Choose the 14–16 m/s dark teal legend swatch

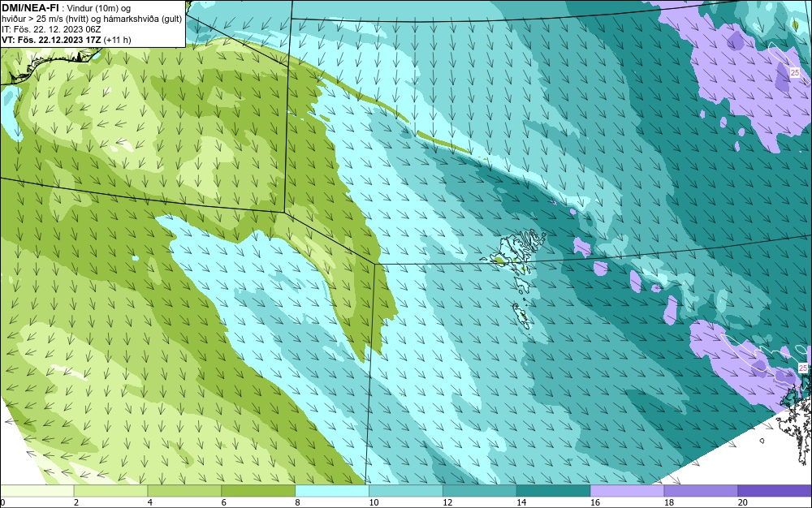[554, 490]
